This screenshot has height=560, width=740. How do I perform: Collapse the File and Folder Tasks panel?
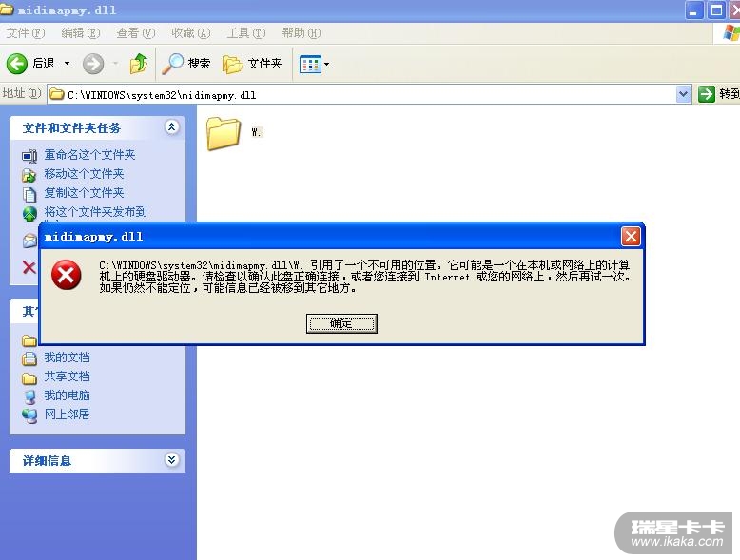tap(172, 126)
